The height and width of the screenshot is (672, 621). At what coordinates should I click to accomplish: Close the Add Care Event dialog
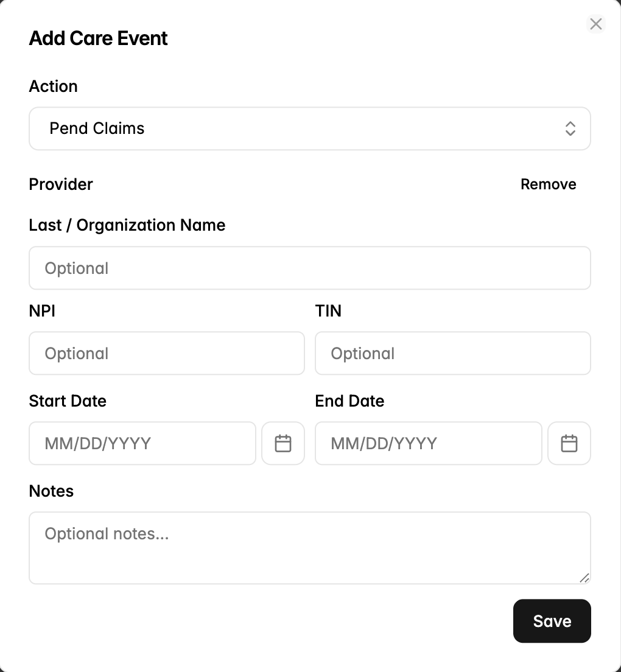tap(595, 24)
